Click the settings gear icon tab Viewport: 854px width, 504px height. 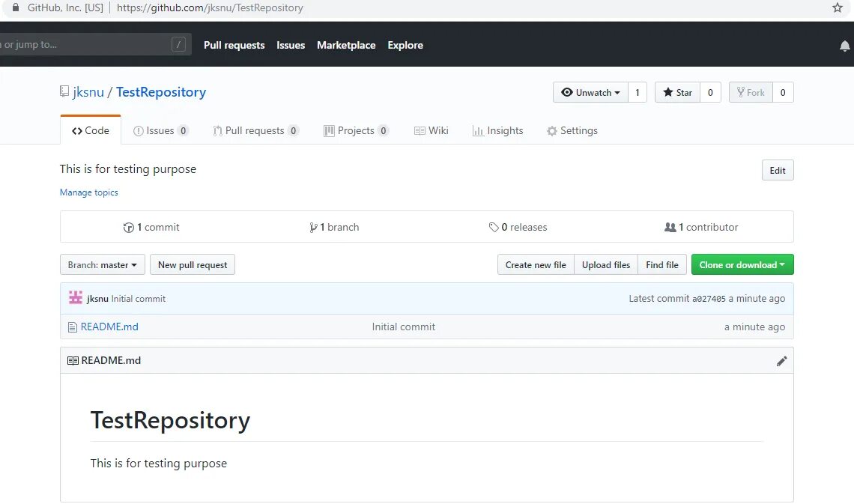(551, 131)
